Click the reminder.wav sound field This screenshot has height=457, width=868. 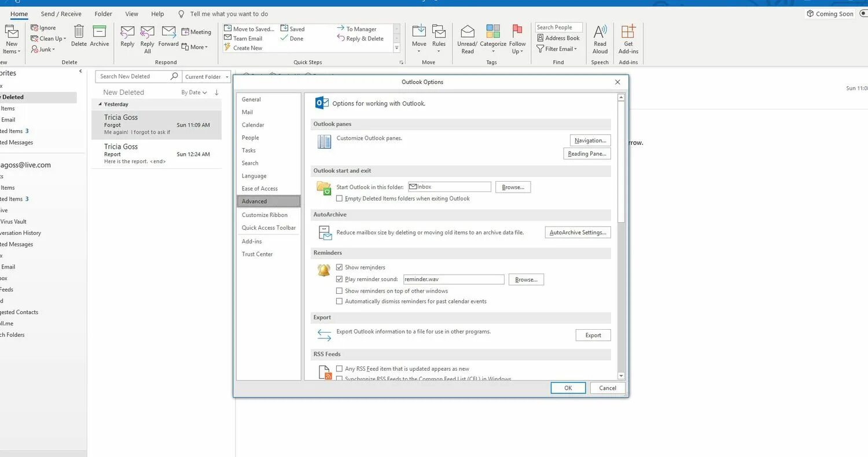click(454, 279)
